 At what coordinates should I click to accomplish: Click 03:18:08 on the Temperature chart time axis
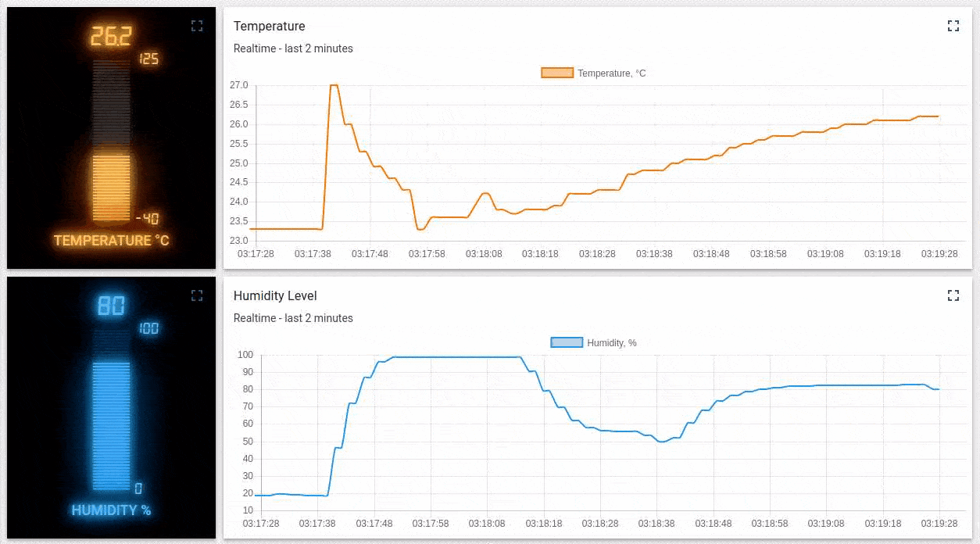click(x=484, y=254)
